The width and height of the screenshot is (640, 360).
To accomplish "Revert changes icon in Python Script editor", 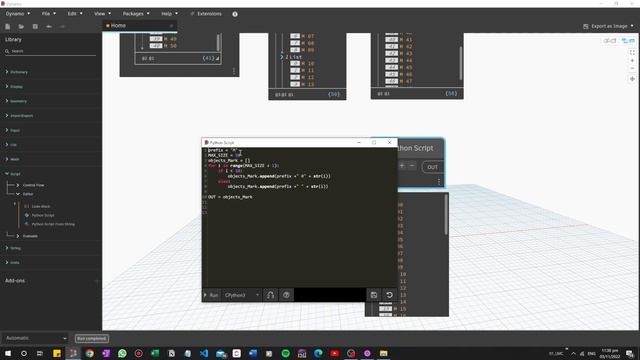I will pyautogui.click(x=389, y=295).
